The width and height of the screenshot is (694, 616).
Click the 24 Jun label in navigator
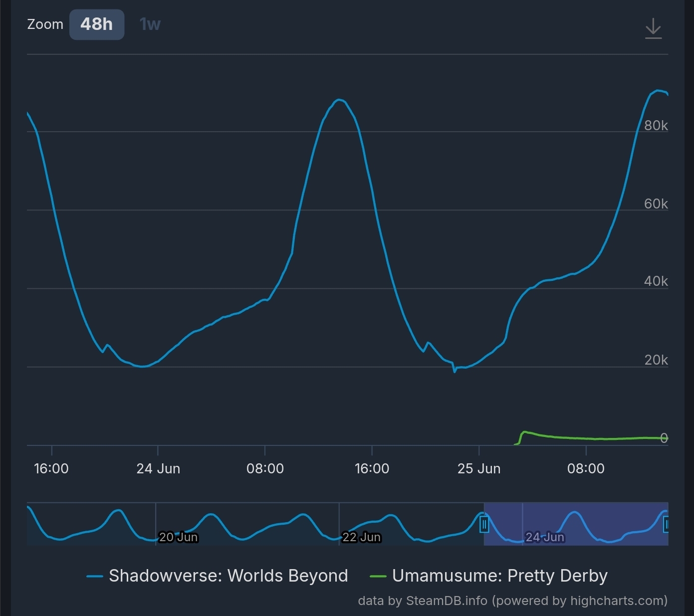point(545,537)
